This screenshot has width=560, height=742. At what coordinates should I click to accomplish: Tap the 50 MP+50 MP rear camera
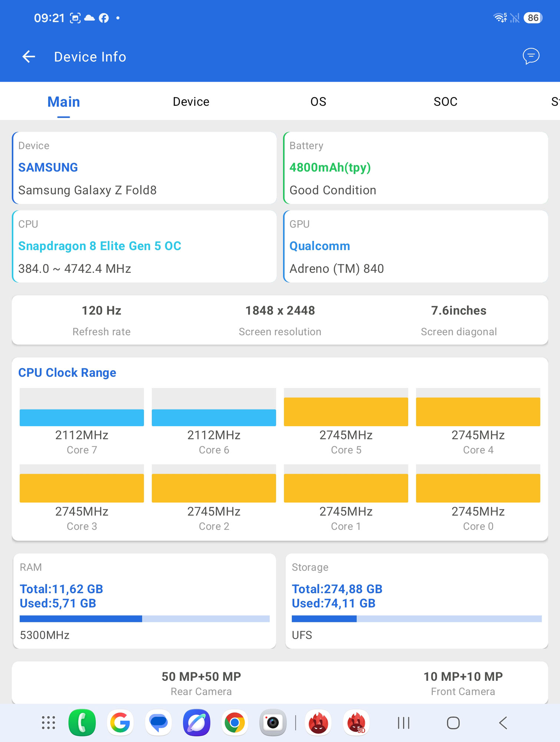pos(201,677)
